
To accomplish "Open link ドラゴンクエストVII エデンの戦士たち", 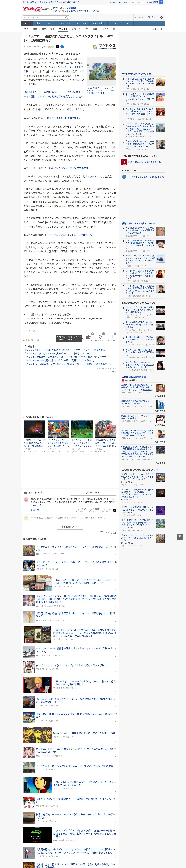I will pos(72,235).
